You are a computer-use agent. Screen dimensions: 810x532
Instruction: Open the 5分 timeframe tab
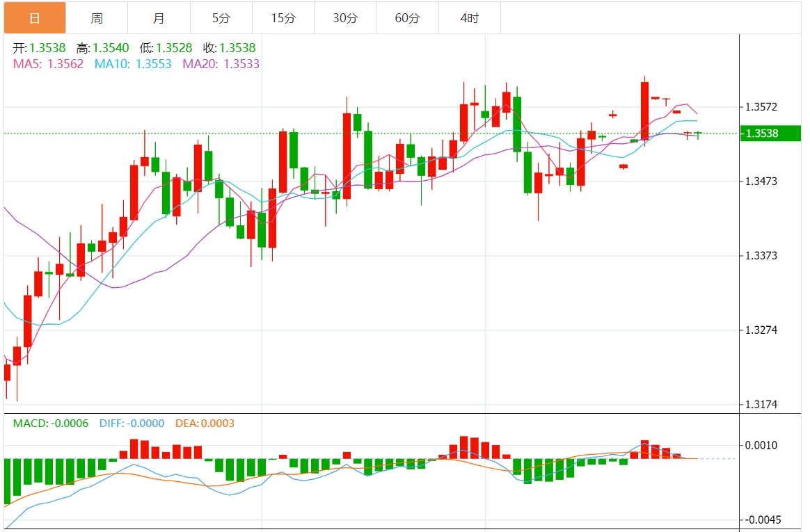tap(221, 18)
